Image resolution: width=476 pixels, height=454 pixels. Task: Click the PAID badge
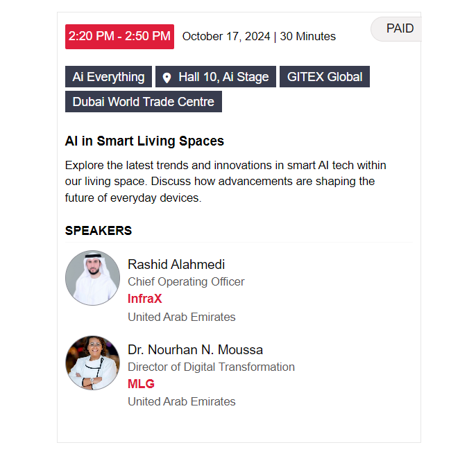pos(396,29)
